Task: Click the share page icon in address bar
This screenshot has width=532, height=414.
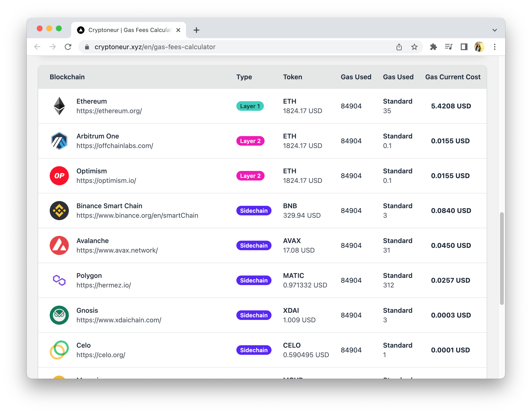Action: (399, 47)
